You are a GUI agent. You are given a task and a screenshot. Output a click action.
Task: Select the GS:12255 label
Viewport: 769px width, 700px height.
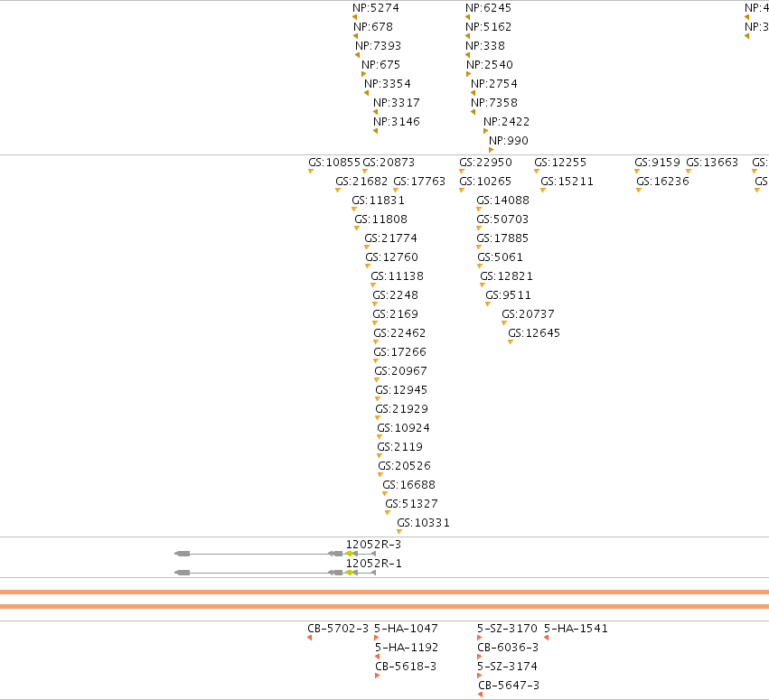click(560, 163)
